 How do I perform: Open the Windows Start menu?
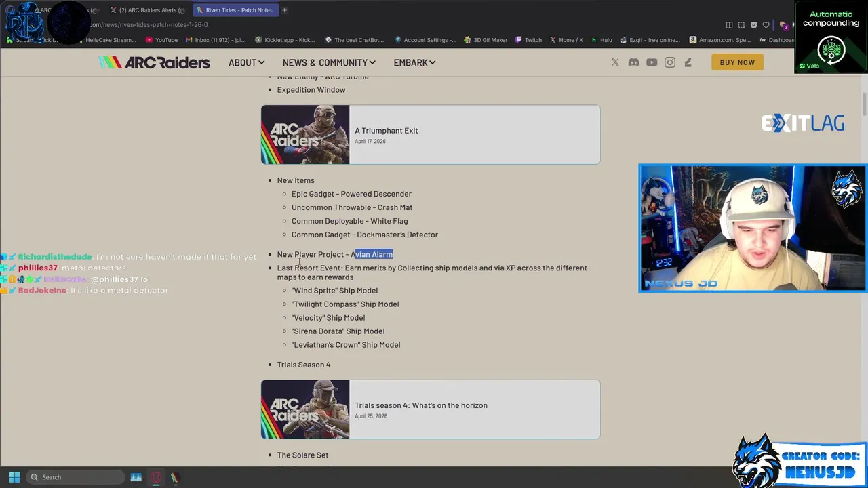(14, 477)
